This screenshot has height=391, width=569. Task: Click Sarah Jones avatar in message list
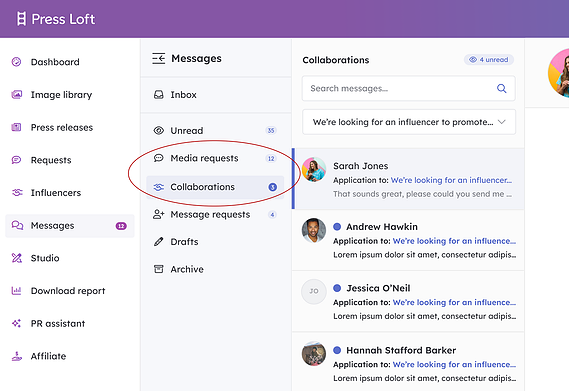point(314,169)
